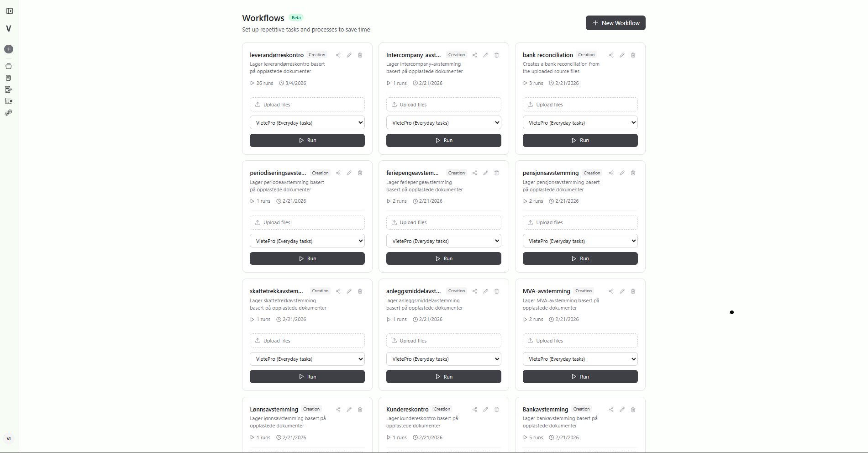Expand the VietePro dropdown on skattetrekkavstemming
This screenshot has height=453, width=868.
pos(307,359)
